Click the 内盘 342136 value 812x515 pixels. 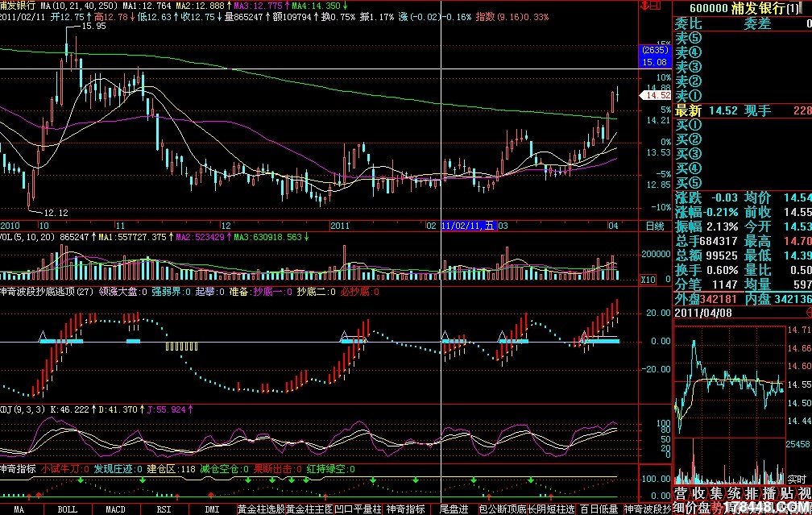coord(793,299)
